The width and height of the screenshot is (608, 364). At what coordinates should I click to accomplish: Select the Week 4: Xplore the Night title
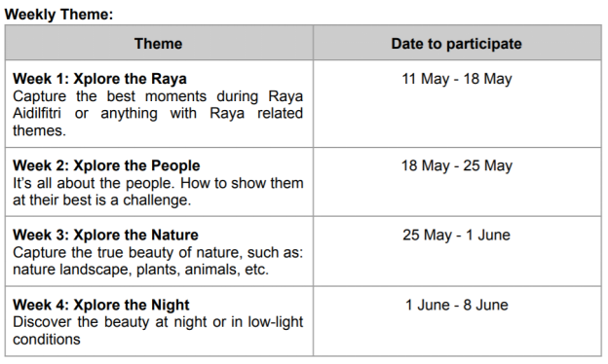click(x=101, y=305)
